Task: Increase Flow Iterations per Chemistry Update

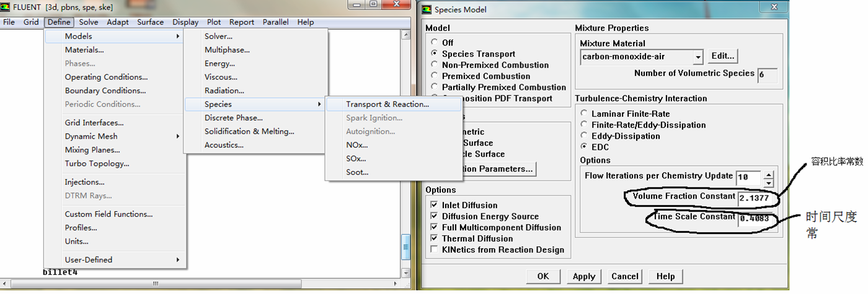Action: click(x=769, y=173)
